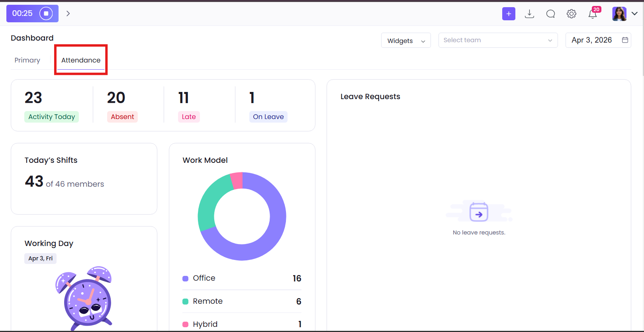Viewport: 644px width, 332px height.
Task: Click the On Leave badge
Action: point(268,117)
